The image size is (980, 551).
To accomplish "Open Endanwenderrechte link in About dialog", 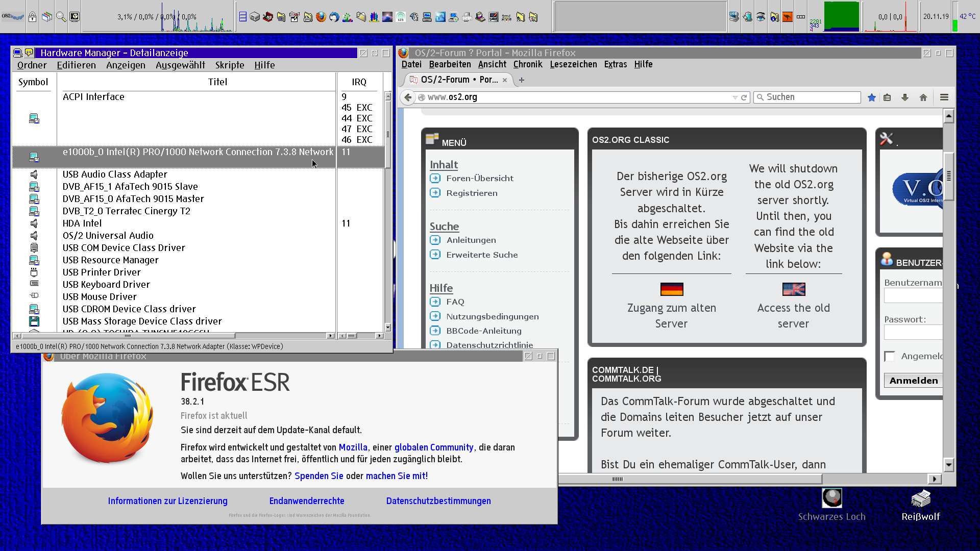I will pos(307,501).
